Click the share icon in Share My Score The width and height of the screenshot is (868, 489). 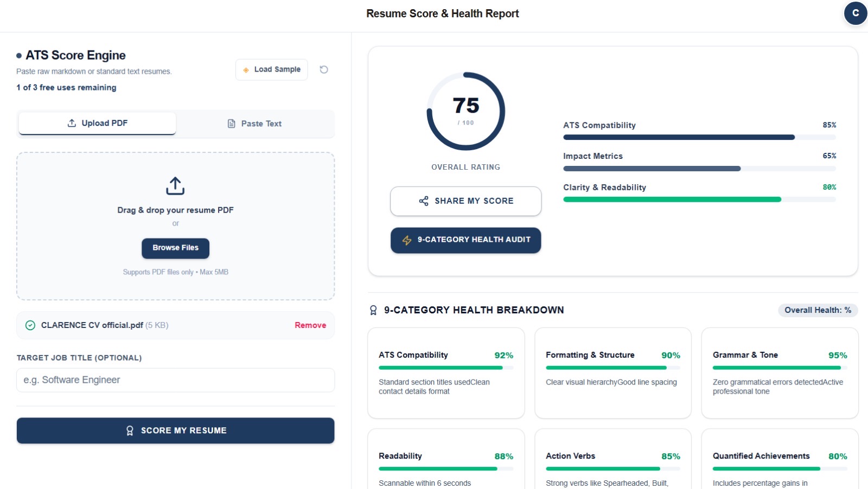tap(424, 201)
